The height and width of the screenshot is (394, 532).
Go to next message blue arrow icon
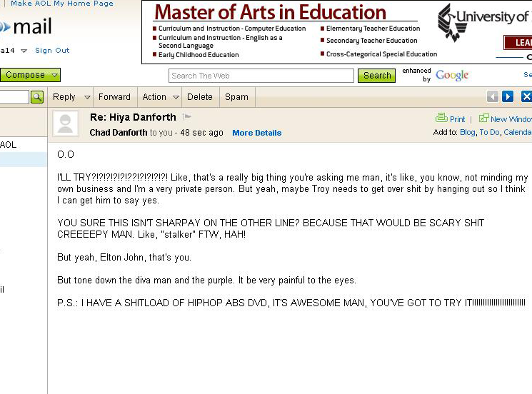[x=508, y=96]
